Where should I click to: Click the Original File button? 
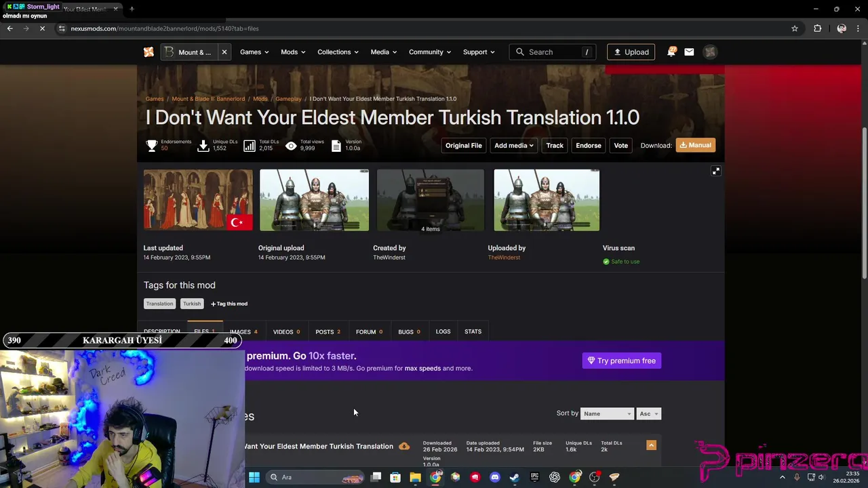point(463,145)
